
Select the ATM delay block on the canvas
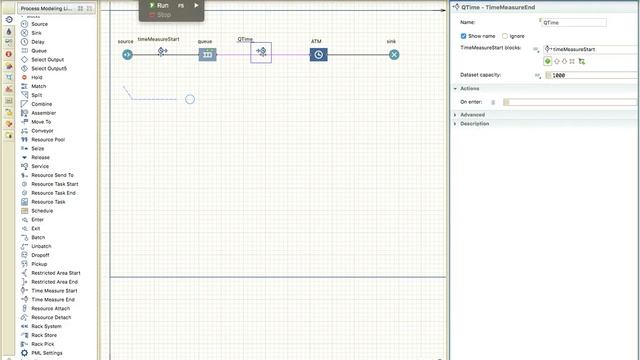[318, 54]
